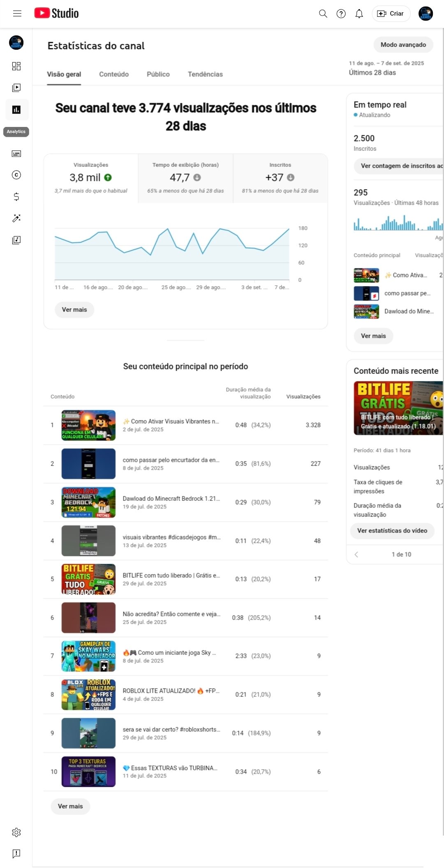Open the Últimos 28 dias date range selector

[386, 68]
